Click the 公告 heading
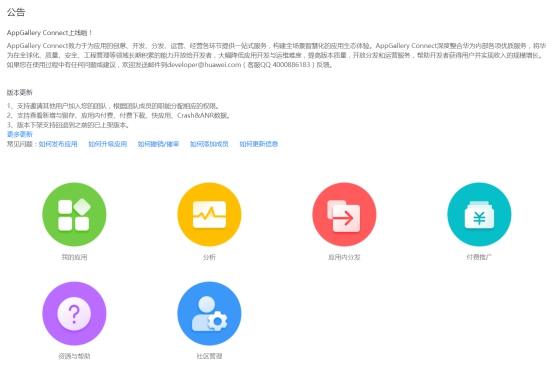 click(16, 12)
